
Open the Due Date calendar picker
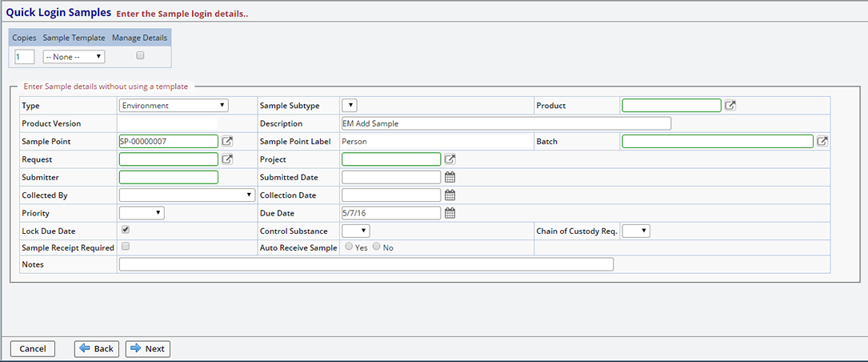pyautogui.click(x=450, y=213)
